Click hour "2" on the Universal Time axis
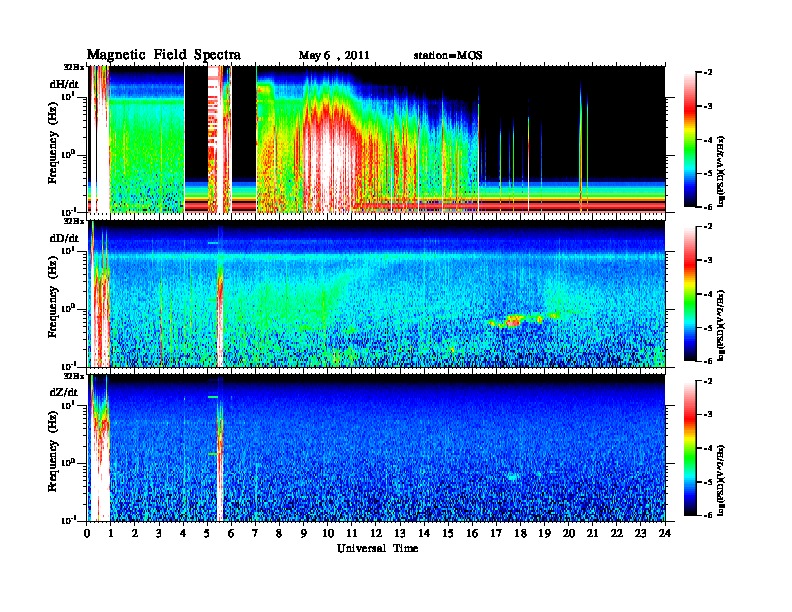792x612 pixels. click(x=135, y=534)
